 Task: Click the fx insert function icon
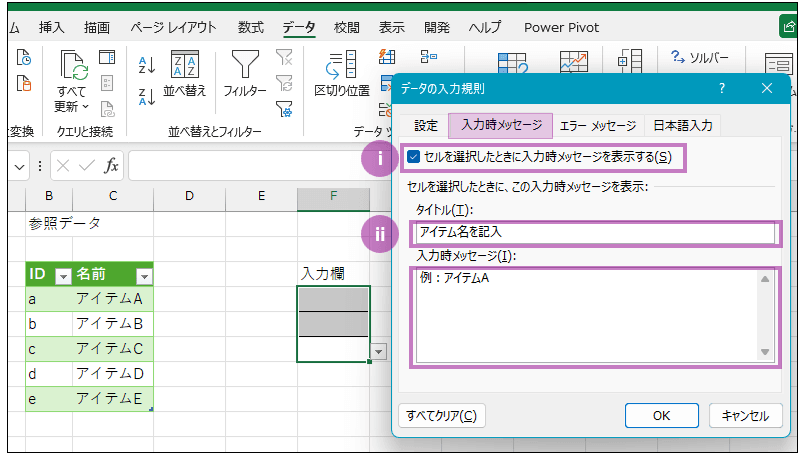111,165
